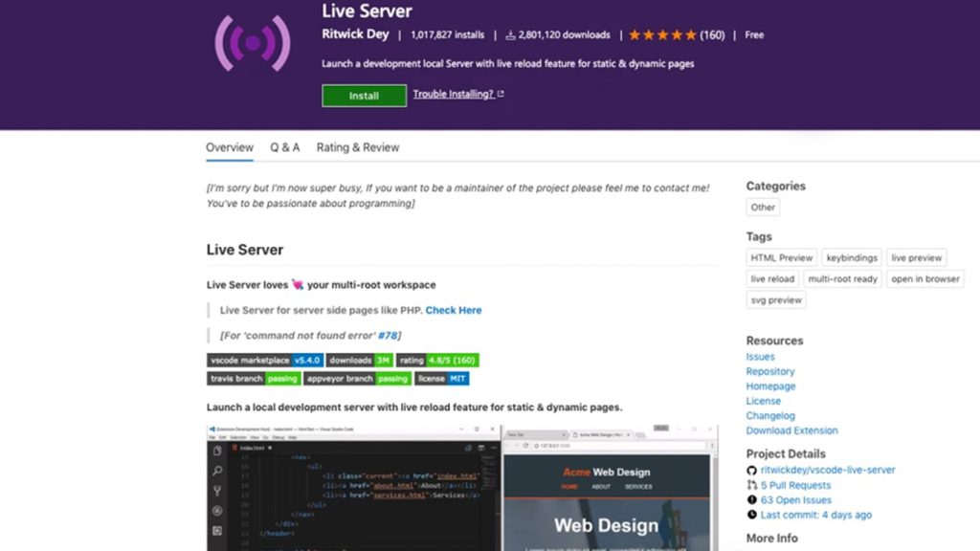This screenshot has width=980, height=551.
Task: Open the Repository resource link
Action: click(x=770, y=372)
